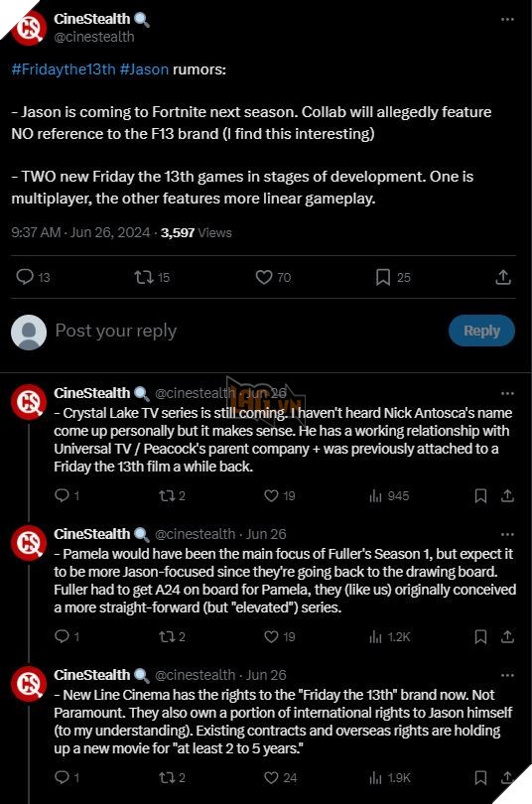Open the #Jason hashtag
This screenshot has height=804, width=532.
coord(144,69)
